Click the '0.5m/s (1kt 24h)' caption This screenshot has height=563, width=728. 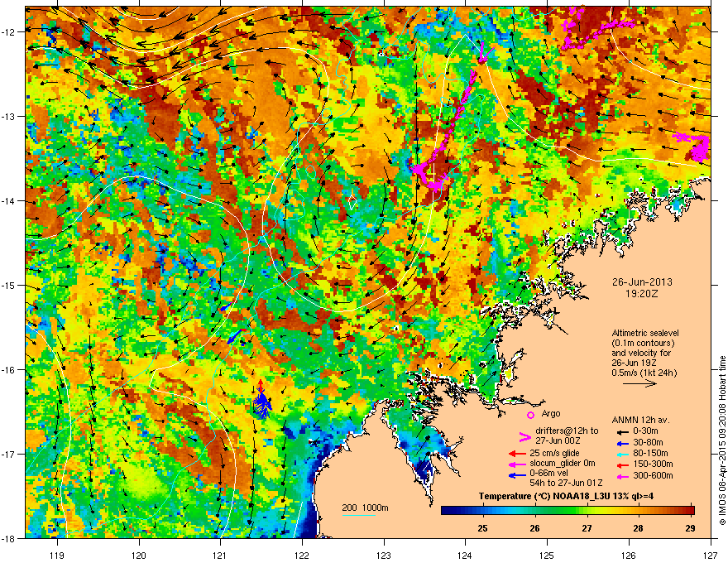pos(644,373)
